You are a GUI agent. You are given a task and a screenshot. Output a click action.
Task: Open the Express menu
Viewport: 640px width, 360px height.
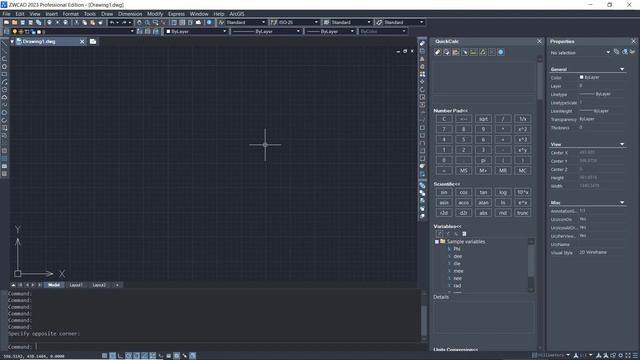tap(176, 14)
